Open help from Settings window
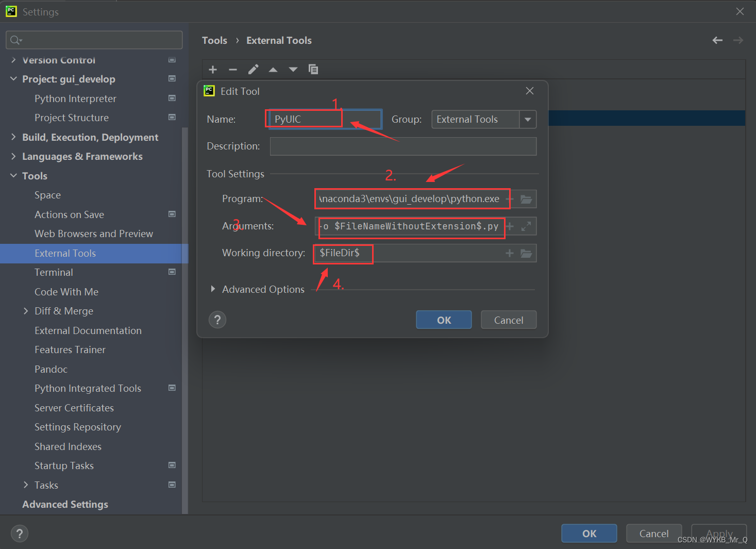756x549 pixels. tap(20, 534)
